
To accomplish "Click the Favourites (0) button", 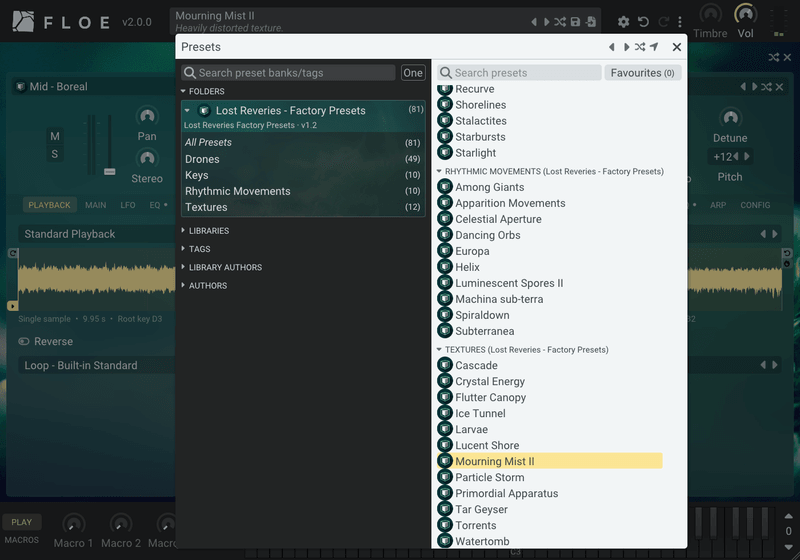I will click(x=642, y=73).
